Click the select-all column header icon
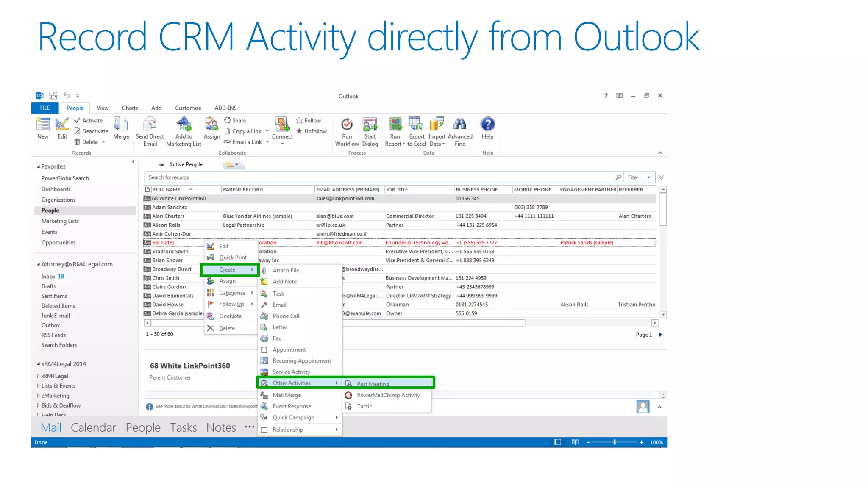 pos(147,189)
